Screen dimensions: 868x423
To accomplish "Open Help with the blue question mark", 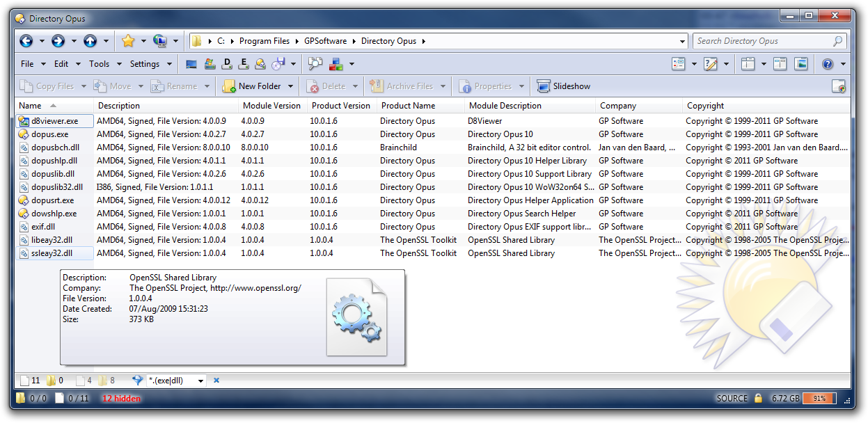I will (x=828, y=64).
